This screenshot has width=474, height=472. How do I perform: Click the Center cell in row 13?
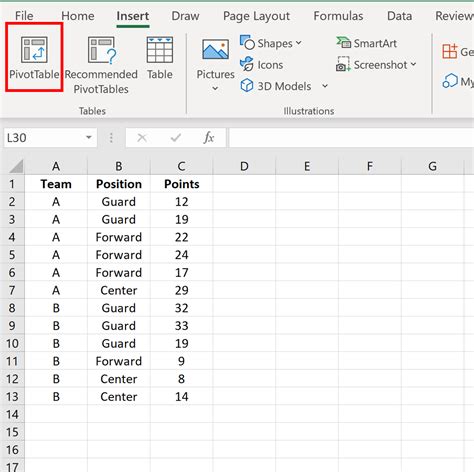point(119,396)
